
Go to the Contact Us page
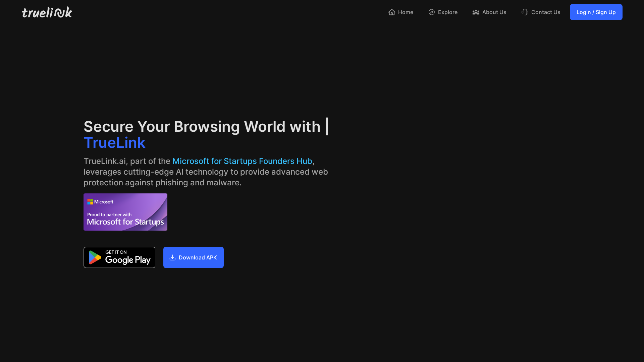[546, 12]
